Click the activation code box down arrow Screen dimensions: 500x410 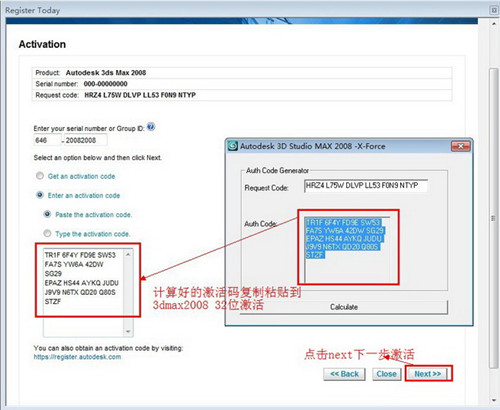click(x=128, y=332)
